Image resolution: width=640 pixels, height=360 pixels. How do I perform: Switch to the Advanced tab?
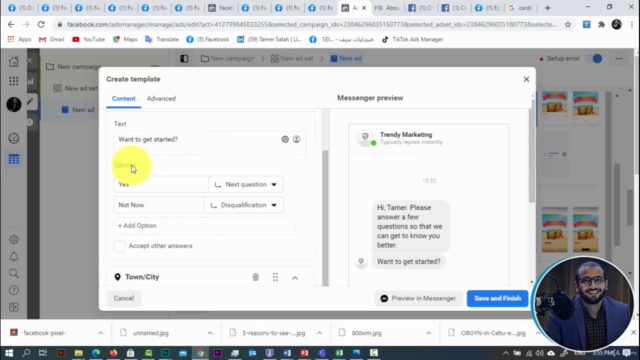point(161,98)
